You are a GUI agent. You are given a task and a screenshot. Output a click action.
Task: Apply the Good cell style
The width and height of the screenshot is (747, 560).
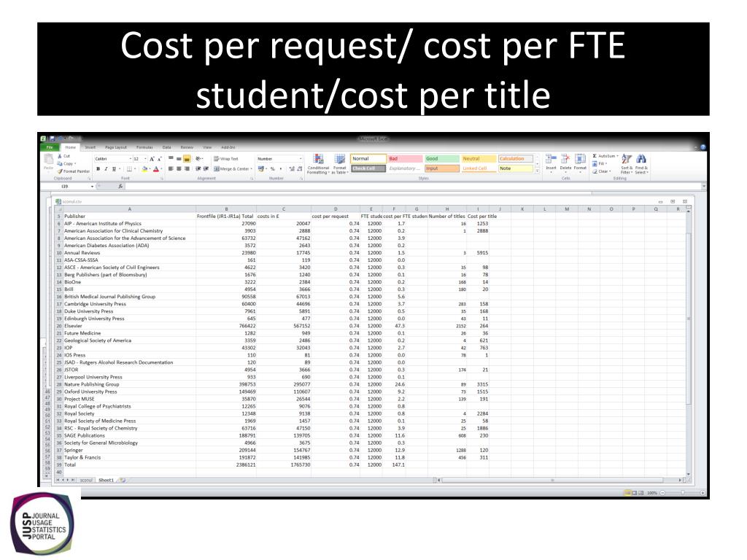point(441,158)
